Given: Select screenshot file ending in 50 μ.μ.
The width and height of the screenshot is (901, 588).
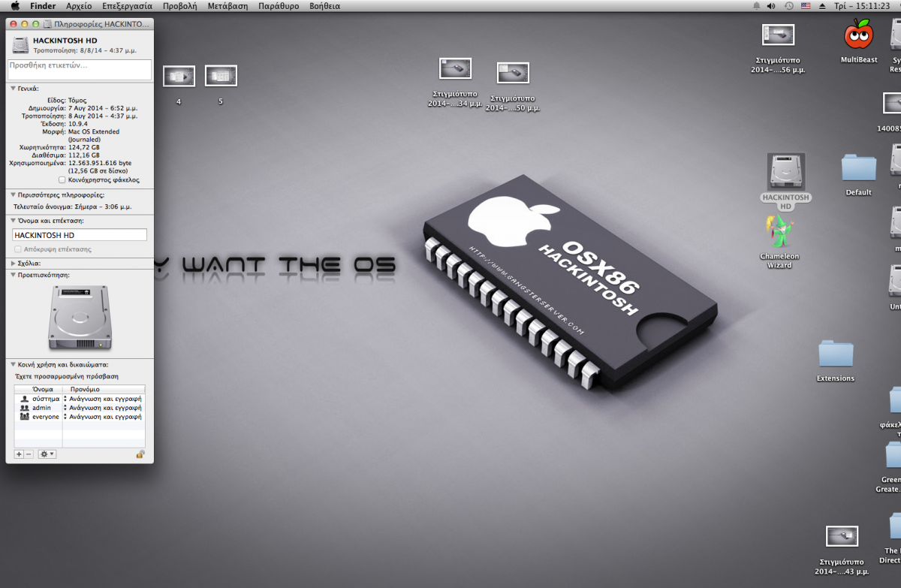Looking at the screenshot, I should pos(513,73).
